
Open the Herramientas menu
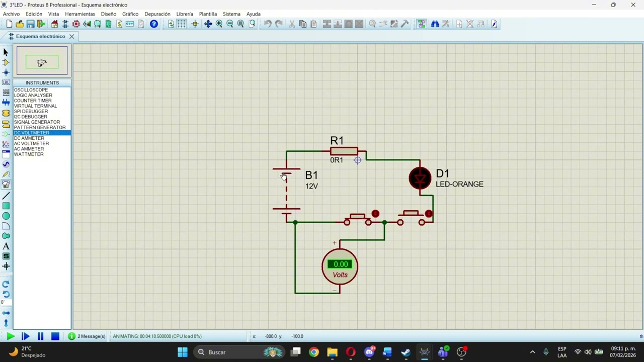pyautogui.click(x=79, y=14)
